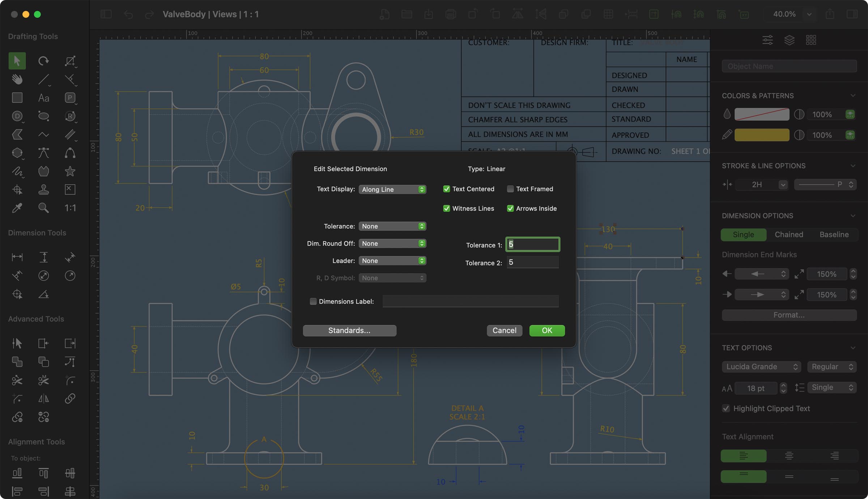This screenshot has height=499, width=868.
Task: Select the rectangle drawing tool
Action: click(17, 98)
